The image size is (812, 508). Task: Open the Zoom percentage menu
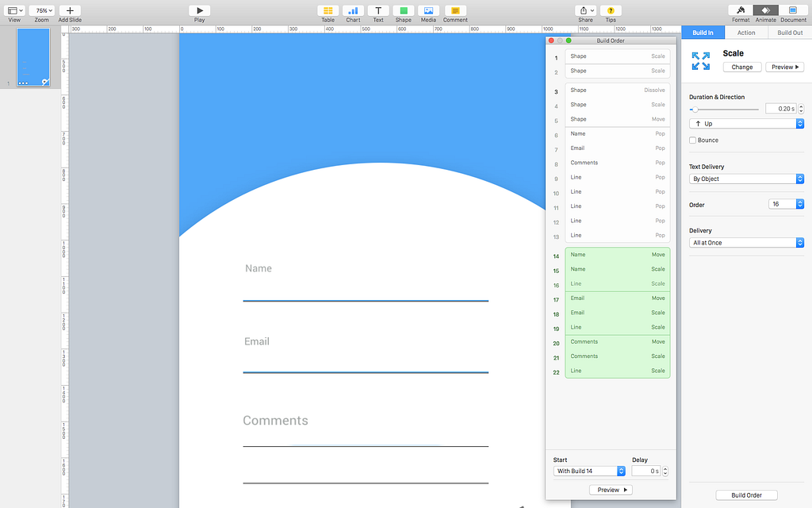point(41,10)
